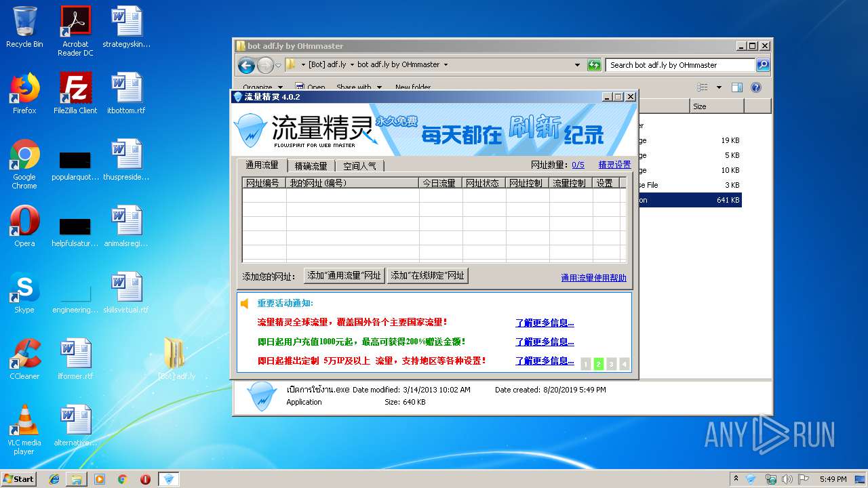Click 我的网址(编号) column header

click(353, 183)
